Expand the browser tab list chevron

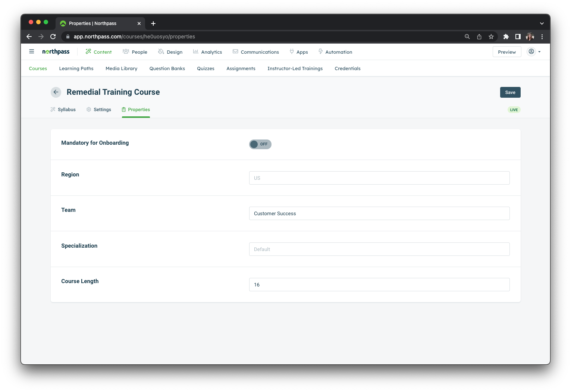(x=542, y=23)
